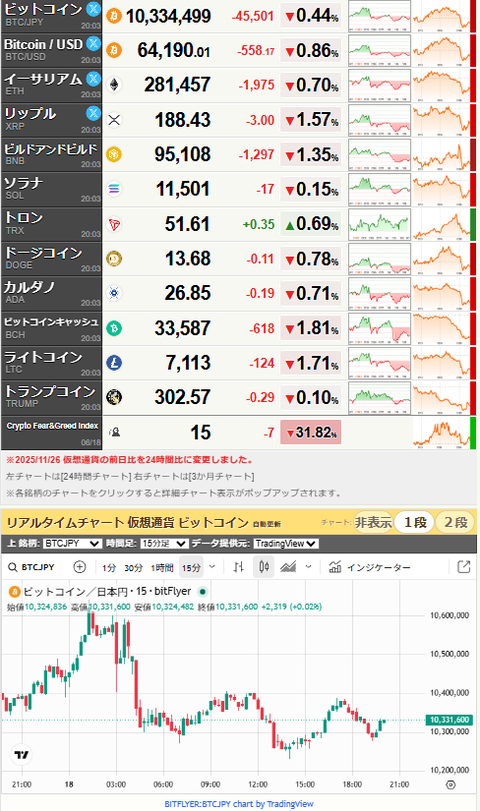
Task: Open the chart symbol search magnifier
Action: tap(13, 567)
